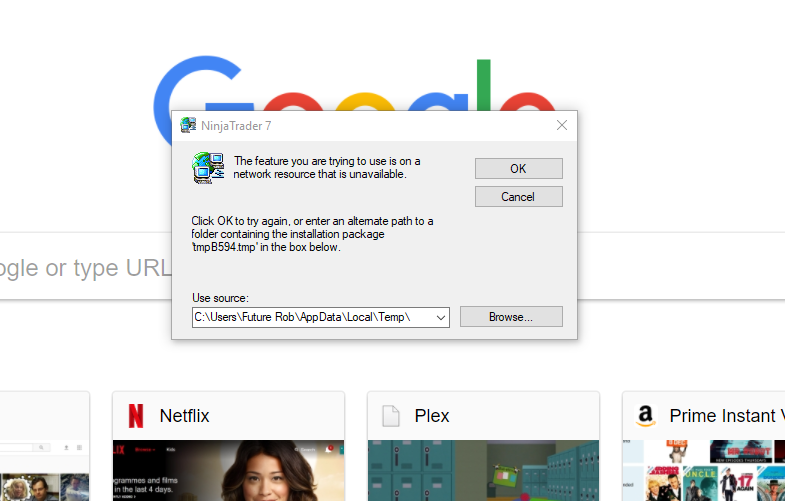Open the Browse... folder picker
This screenshot has width=785, height=501.
coord(511,317)
